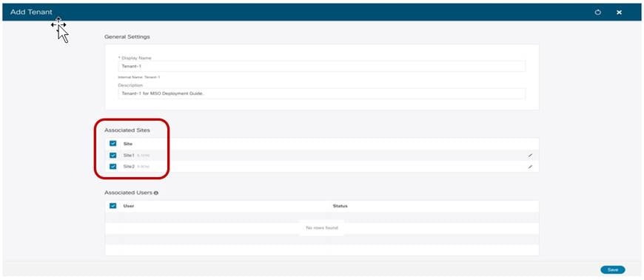
Task: Edit Site2 with the pencil icon
Action: [530, 167]
